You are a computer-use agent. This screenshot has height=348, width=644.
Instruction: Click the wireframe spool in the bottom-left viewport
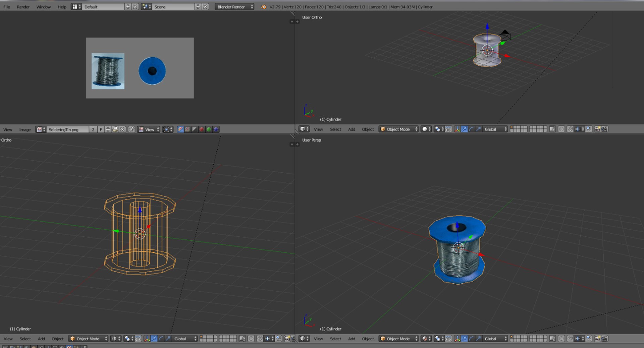pos(140,234)
